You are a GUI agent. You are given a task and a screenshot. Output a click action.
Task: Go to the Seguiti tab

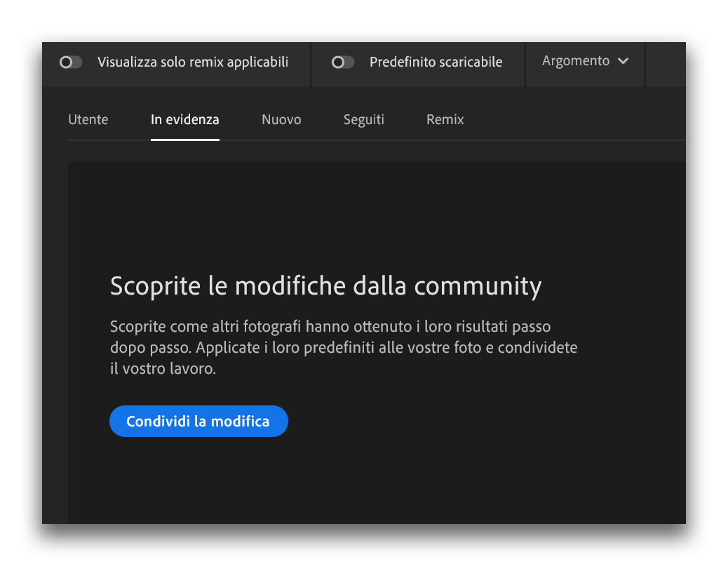363,120
